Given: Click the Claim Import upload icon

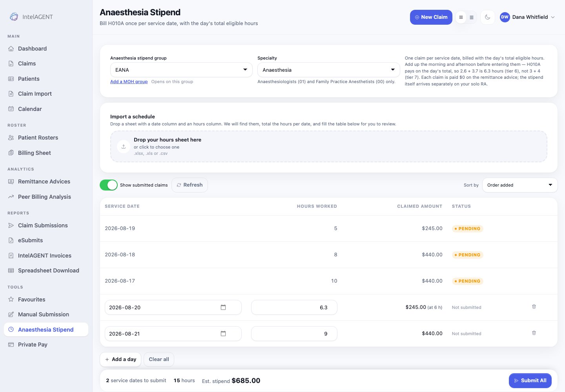Looking at the screenshot, I should tap(11, 94).
